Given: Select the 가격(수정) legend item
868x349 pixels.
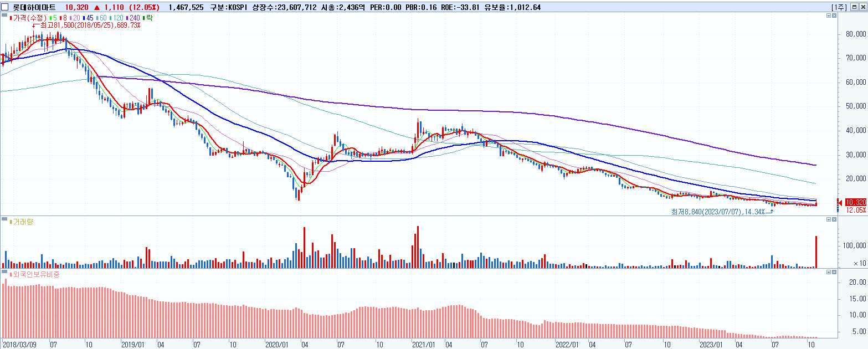Looking at the screenshot, I should [27, 18].
